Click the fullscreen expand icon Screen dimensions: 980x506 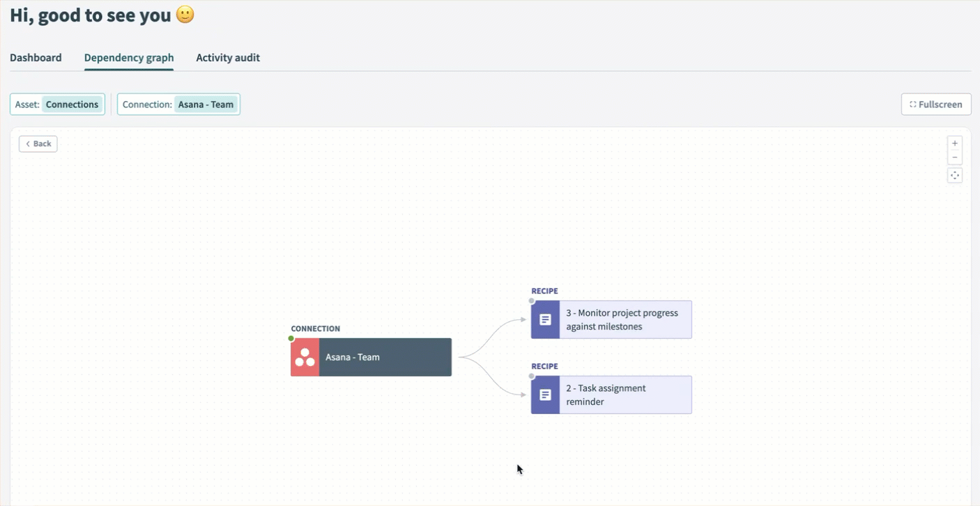[914, 104]
